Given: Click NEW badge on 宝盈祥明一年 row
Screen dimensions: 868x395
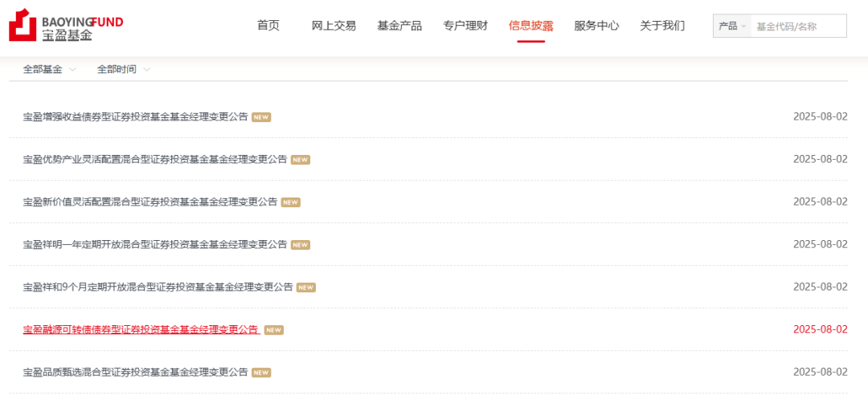Looking at the screenshot, I should point(301,245).
